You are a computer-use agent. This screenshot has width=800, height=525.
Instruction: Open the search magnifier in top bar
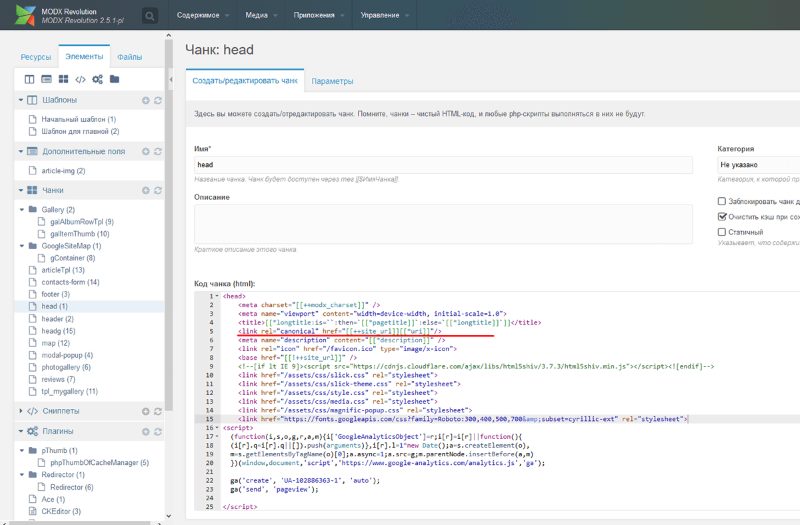(149, 16)
